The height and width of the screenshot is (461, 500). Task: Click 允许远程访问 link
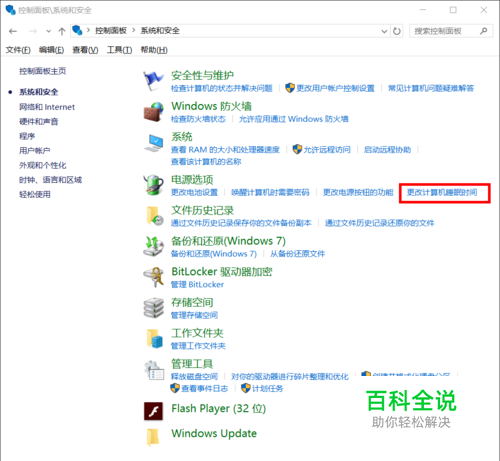click(327, 150)
